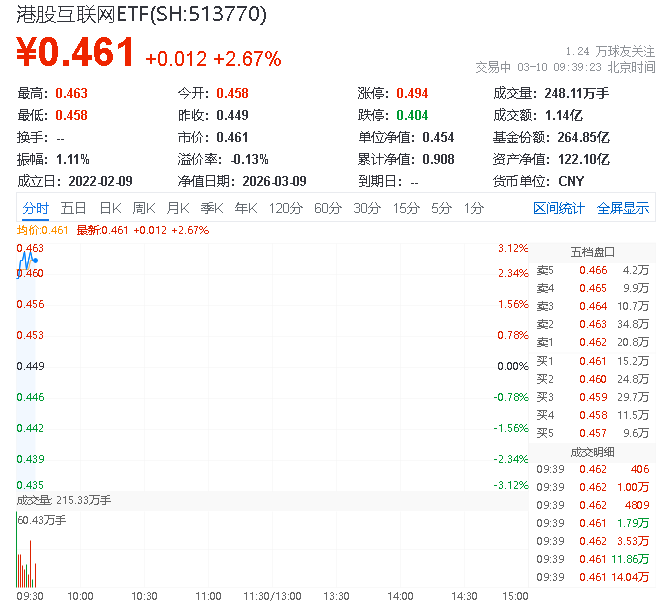The width and height of the screenshot is (656, 615).
Task: Choose the 30分 interval tab
Action: point(366,208)
